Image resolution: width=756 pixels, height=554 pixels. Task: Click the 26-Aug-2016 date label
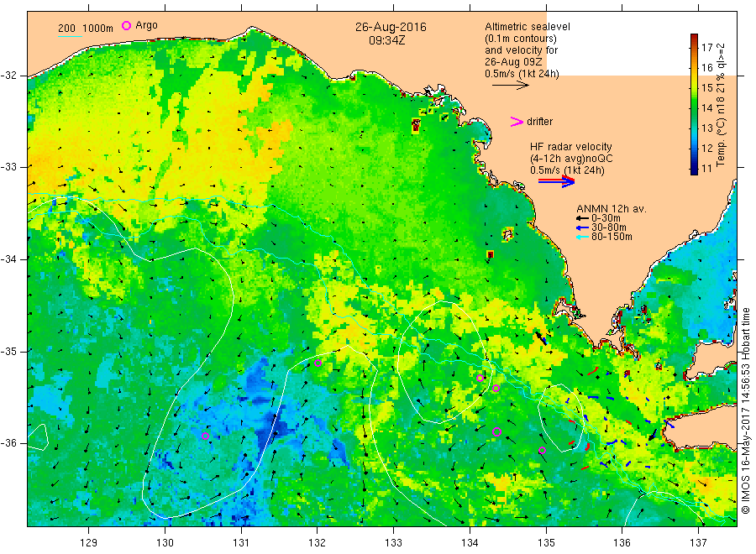391,27
